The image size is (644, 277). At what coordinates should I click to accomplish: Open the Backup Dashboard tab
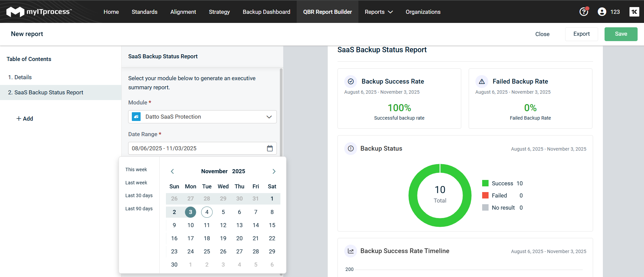pos(266,12)
